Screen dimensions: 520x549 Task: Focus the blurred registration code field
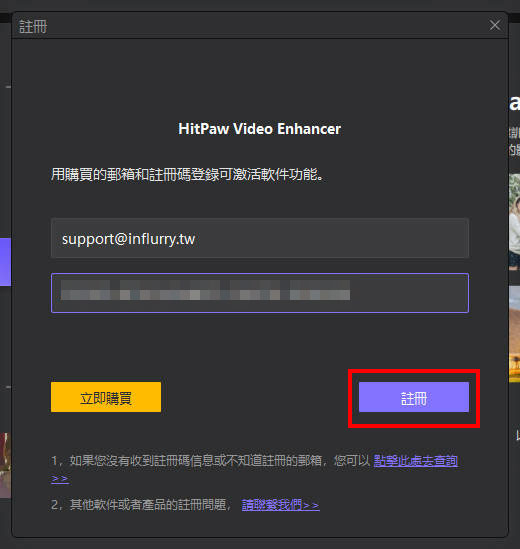(x=260, y=293)
